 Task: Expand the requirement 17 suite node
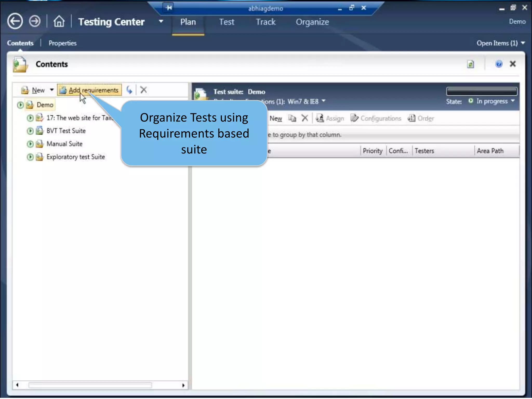click(30, 118)
